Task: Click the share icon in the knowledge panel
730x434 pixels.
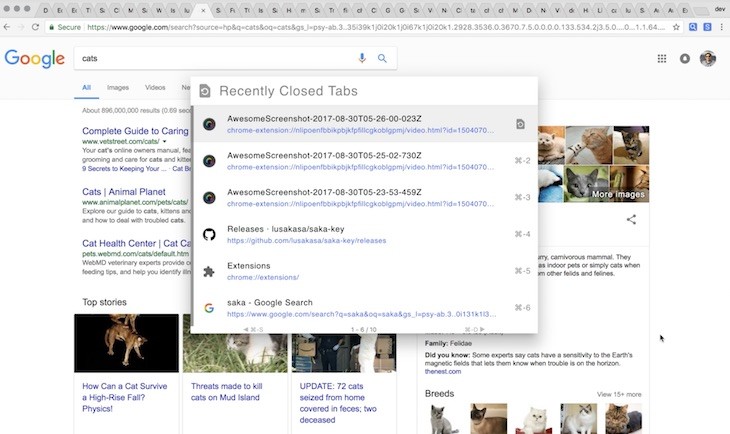Action: click(631, 219)
